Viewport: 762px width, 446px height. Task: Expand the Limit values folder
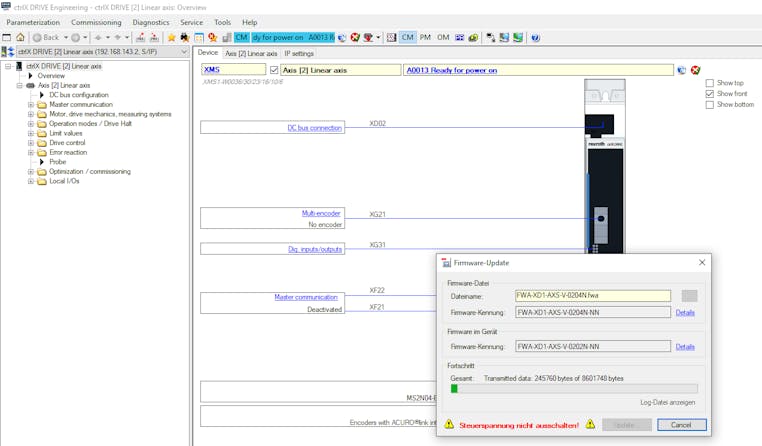click(31, 133)
